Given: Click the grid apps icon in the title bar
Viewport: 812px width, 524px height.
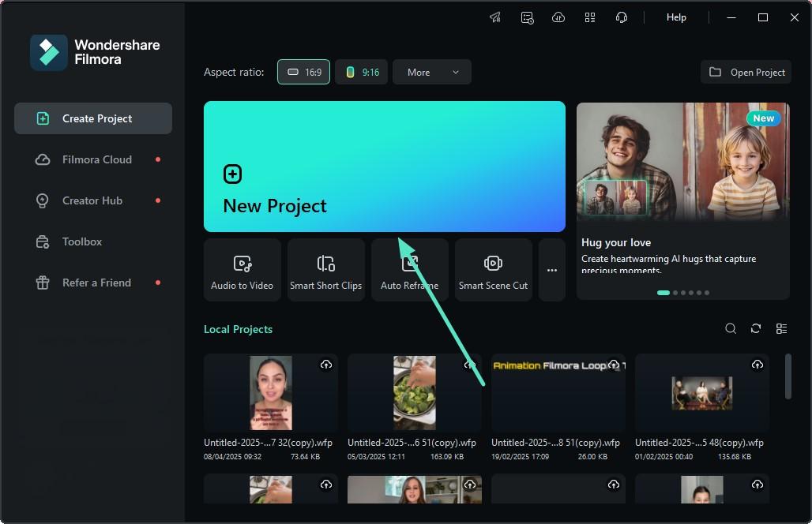Looking at the screenshot, I should [x=590, y=17].
